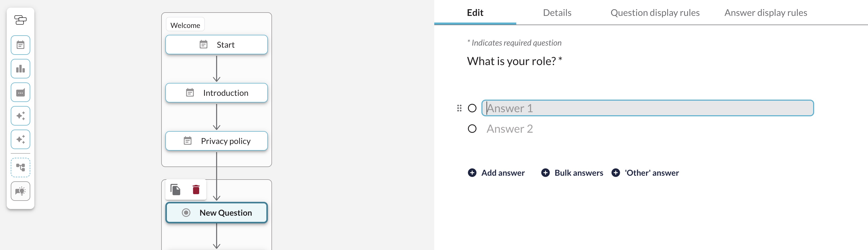868x250 pixels.
Task: Click the first sparkle AI icon
Action: point(21,116)
